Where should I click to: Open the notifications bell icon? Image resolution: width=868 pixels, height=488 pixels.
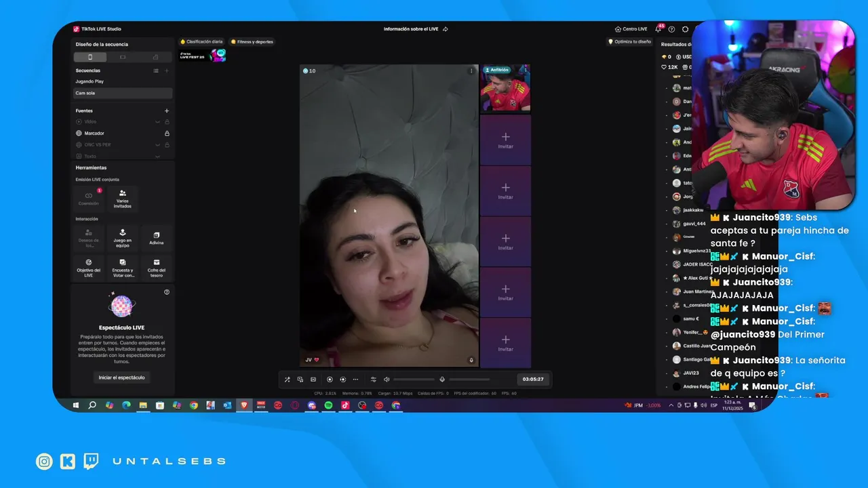click(658, 29)
